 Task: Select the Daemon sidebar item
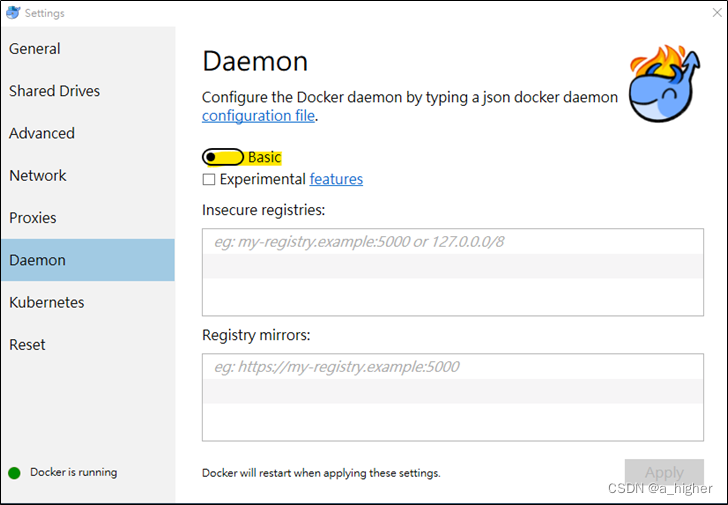[x=87, y=260]
